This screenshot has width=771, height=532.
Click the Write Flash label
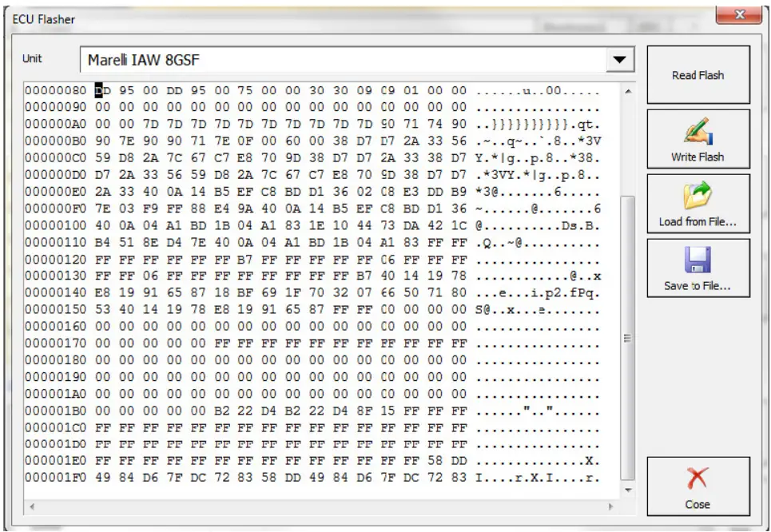[x=697, y=157]
